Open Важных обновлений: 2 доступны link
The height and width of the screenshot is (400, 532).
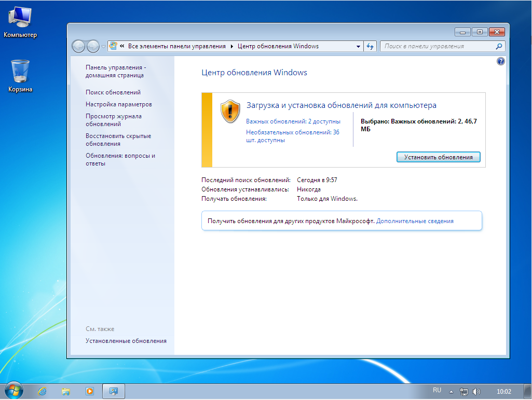coord(293,121)
